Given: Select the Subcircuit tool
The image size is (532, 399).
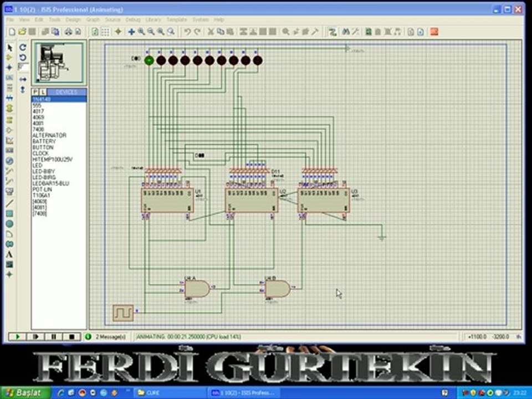Looking at the screenshot, I should point(9,108).
